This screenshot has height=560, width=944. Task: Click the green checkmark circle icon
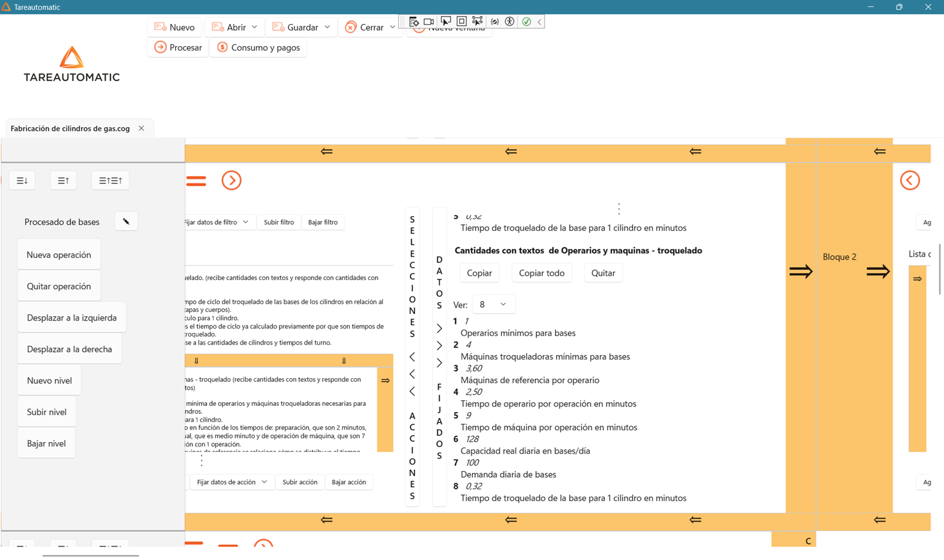527,21
